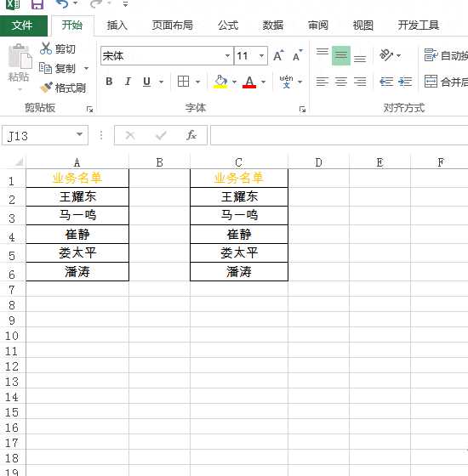
Task: Click the wén phonetic guide icon
Action: click(286, 82)
